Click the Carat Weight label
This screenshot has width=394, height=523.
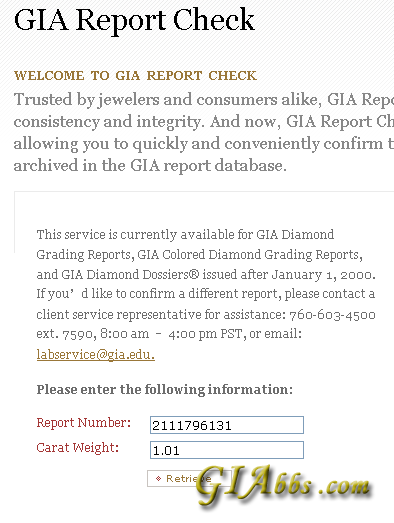[x=78, y=448]
